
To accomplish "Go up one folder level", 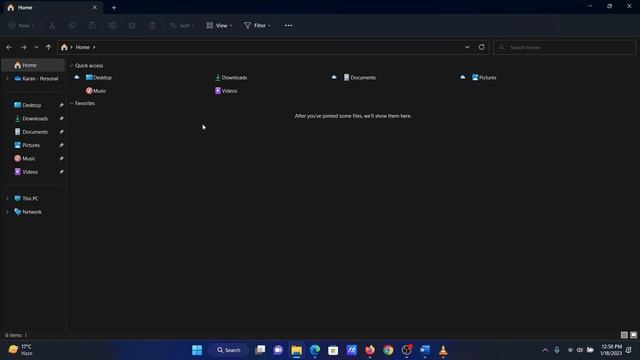I will [49, 47].
